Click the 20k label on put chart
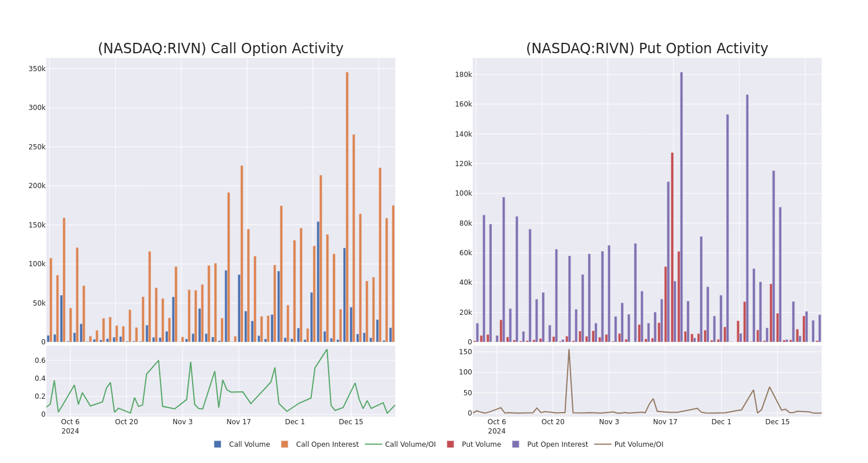This screenshot has width=868, height=463. click(466, 313)
